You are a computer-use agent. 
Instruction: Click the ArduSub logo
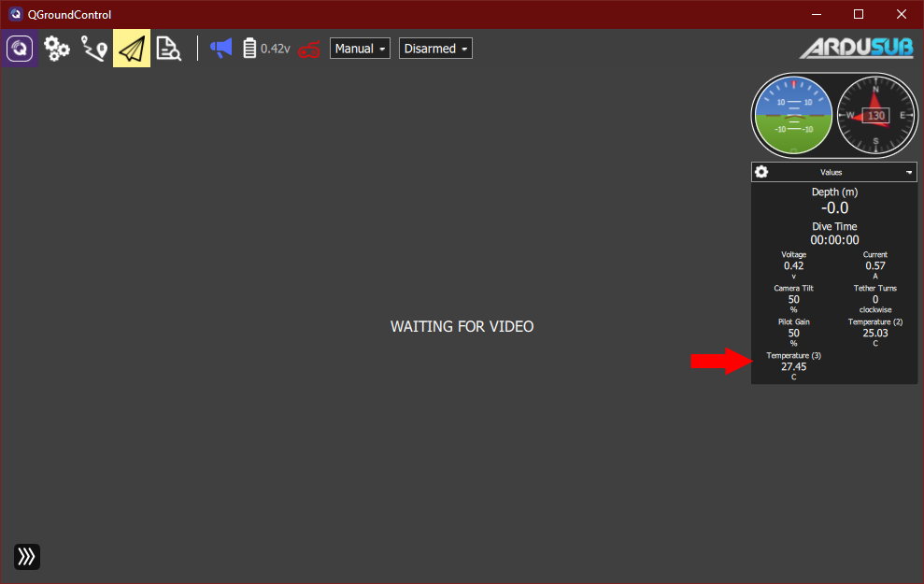click(856, 49)
